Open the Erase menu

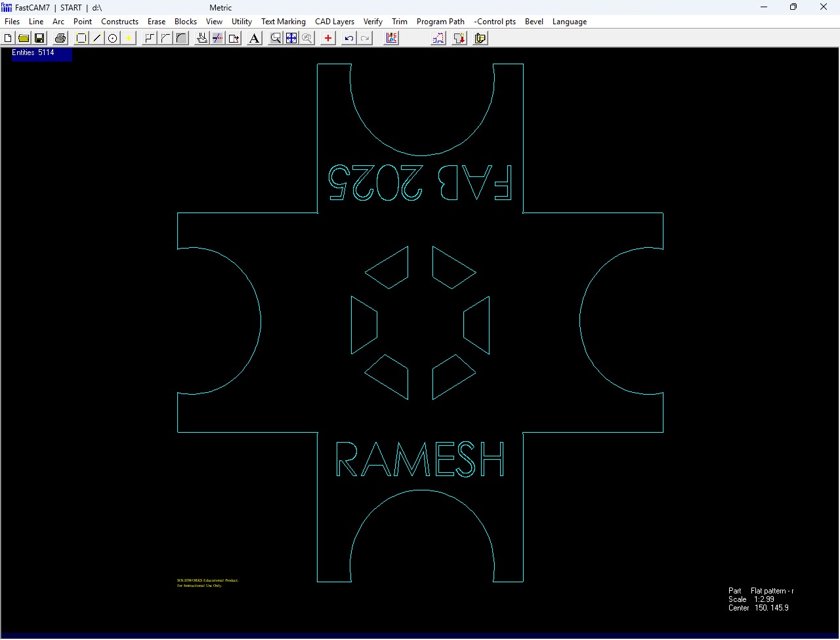tap(157, 22)
